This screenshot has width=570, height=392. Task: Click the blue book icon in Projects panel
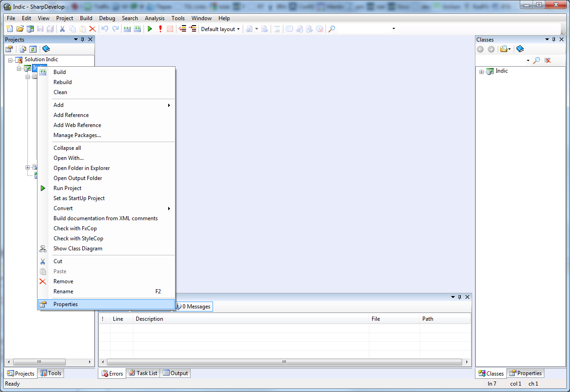[x=46, y=49]
